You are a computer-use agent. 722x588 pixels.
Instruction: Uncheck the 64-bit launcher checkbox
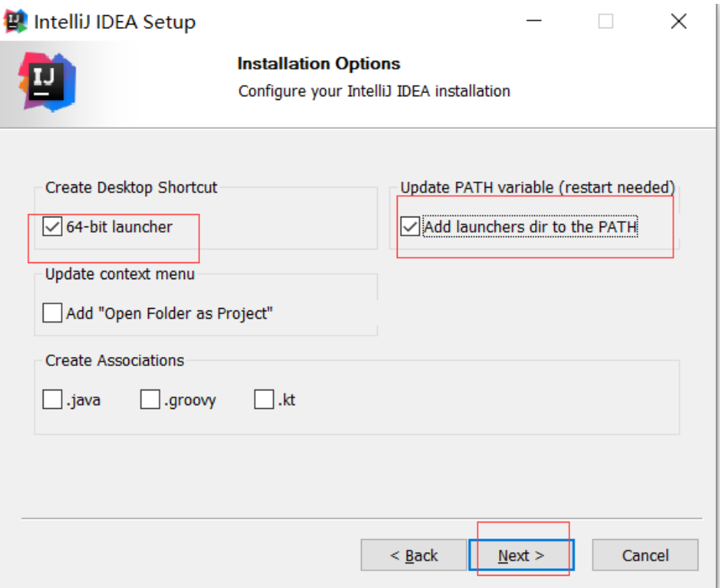(52, 227)
